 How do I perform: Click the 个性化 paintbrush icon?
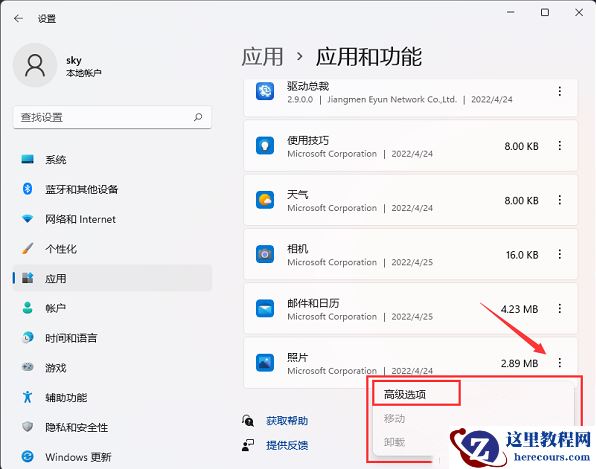click(x=27, y=249)
